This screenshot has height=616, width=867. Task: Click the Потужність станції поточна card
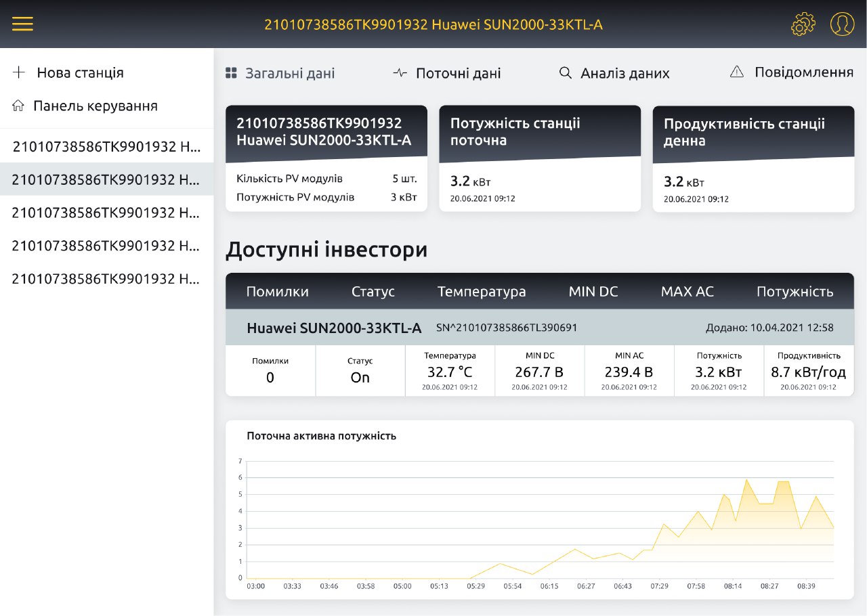click(539, 158)
